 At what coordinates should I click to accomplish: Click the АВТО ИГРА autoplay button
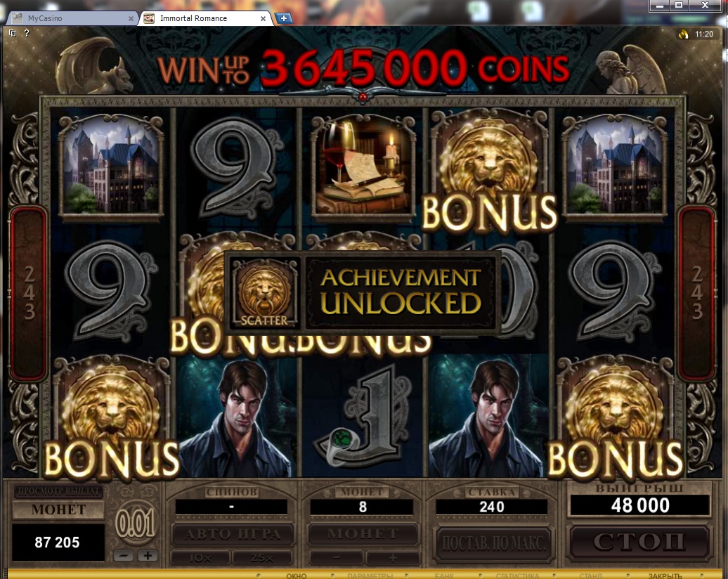pyautogui.click(x=233, y=534)
